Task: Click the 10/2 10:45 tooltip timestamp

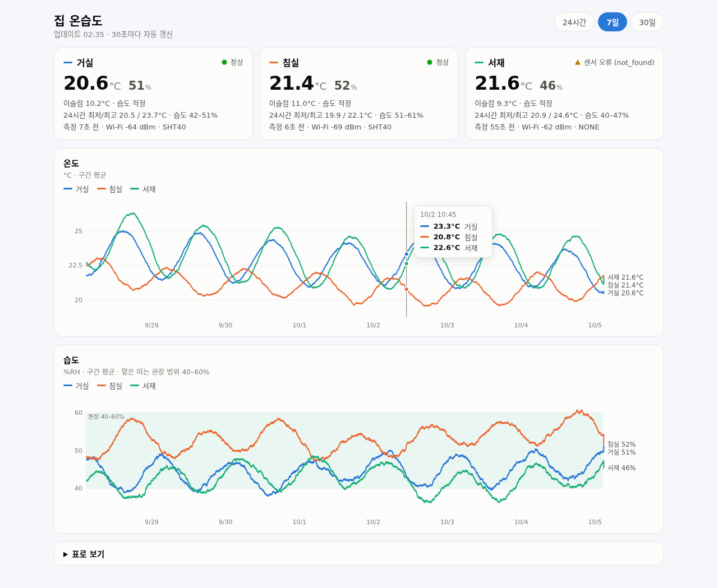Action: pyautogui.click(x=438, y=215)
